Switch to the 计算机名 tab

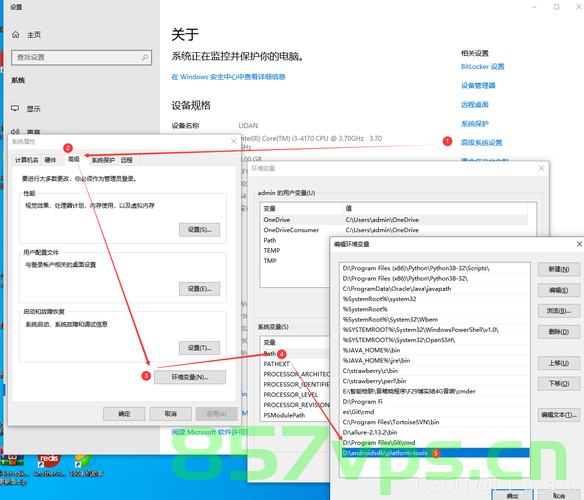pos(26,160)
